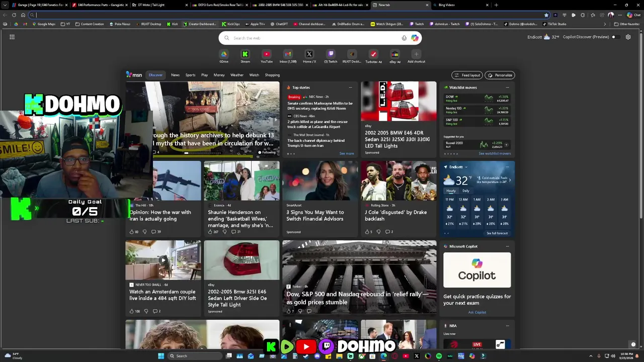644x362 pixels.
Task: Click the Windows taskbar Search box
Action: (x=195, y=356)
